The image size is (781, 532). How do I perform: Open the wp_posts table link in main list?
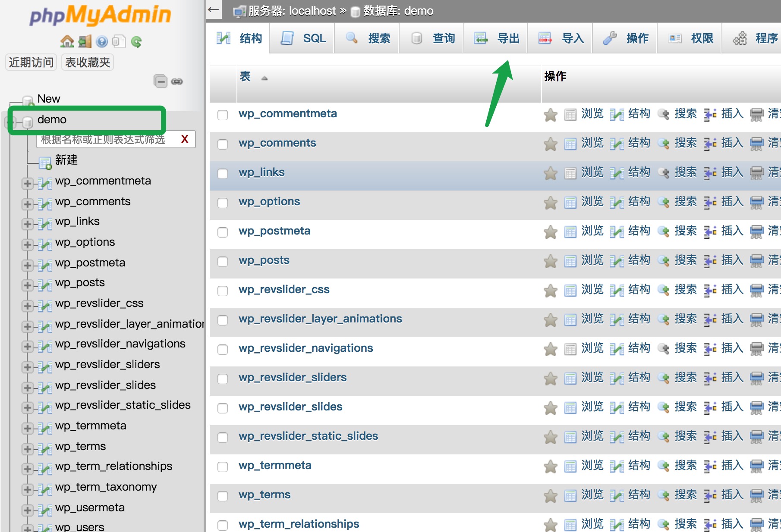tap(264, 260)
